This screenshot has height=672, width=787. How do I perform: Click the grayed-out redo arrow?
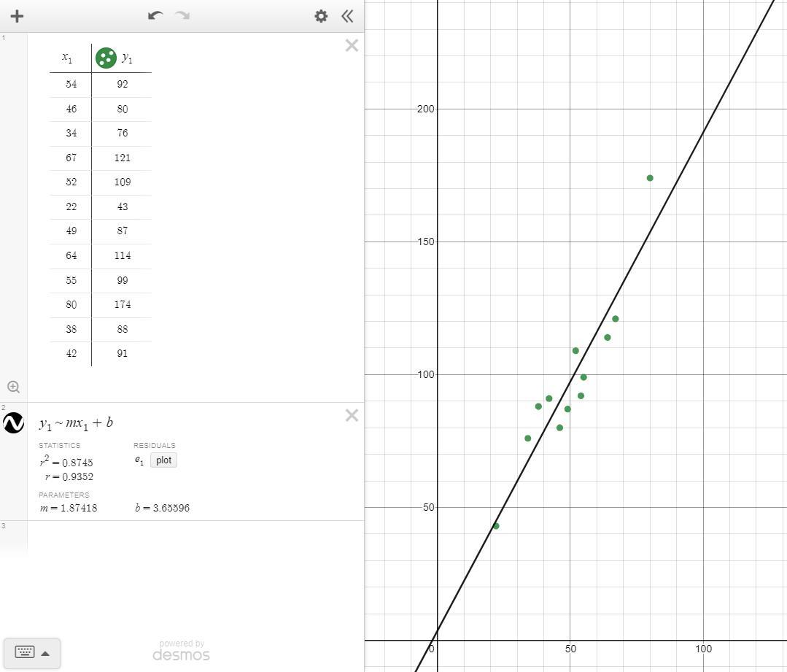182,15
